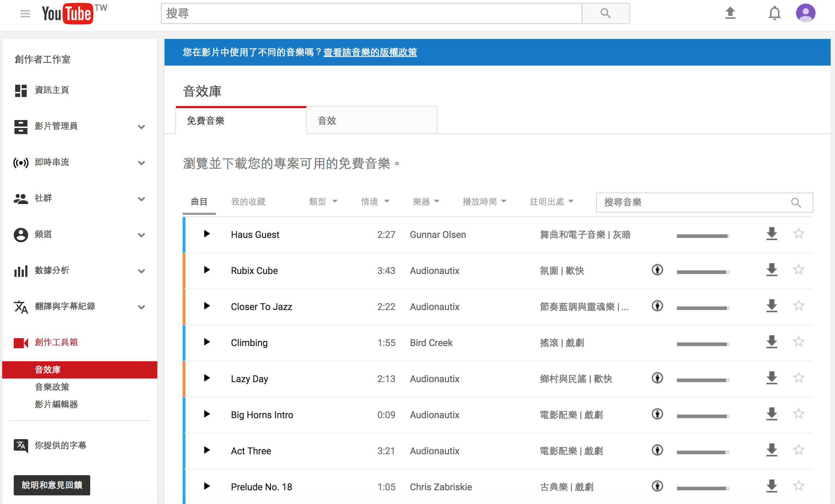Star Lazy Day as favorite
This screenshot has width=835, height=504.
tap(799, 378)
